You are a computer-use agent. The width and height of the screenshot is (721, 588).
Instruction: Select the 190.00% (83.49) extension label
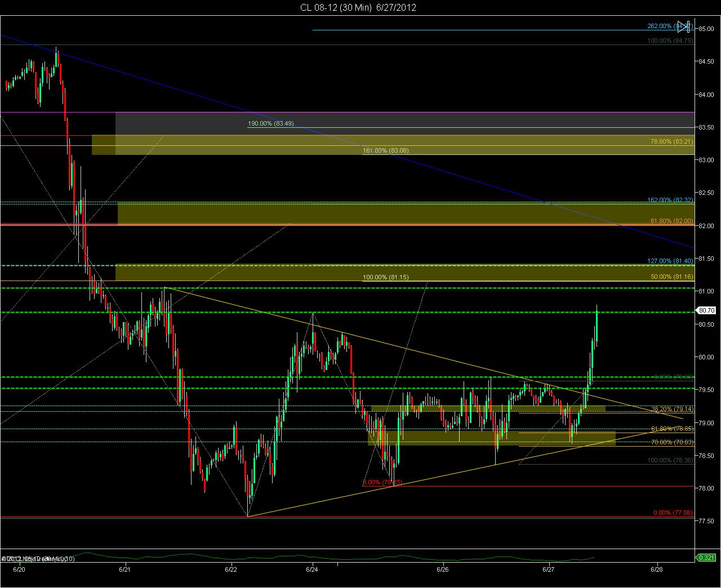click(x=271, y=124)
